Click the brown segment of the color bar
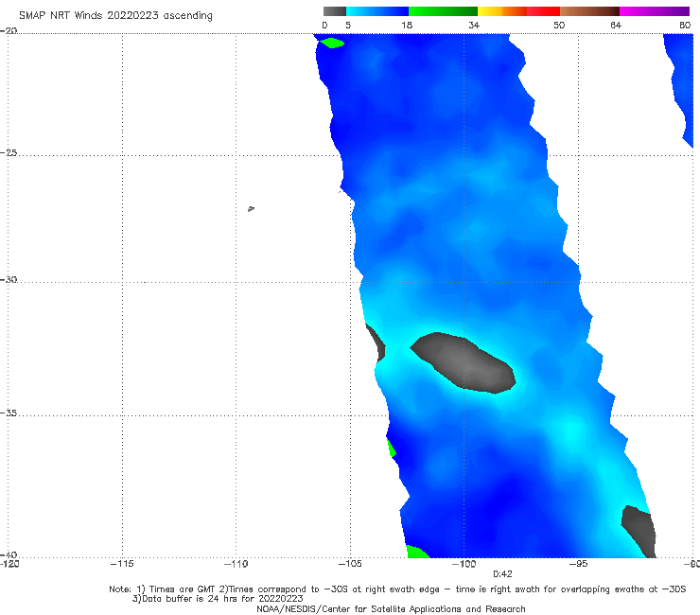 pos(589,11)
